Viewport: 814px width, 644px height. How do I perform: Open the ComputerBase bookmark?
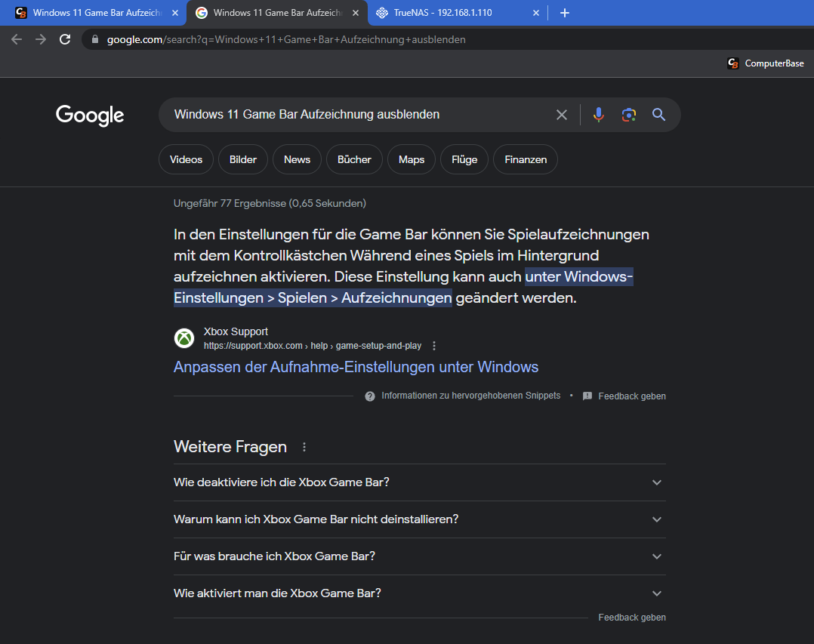(x=766, y=63)
